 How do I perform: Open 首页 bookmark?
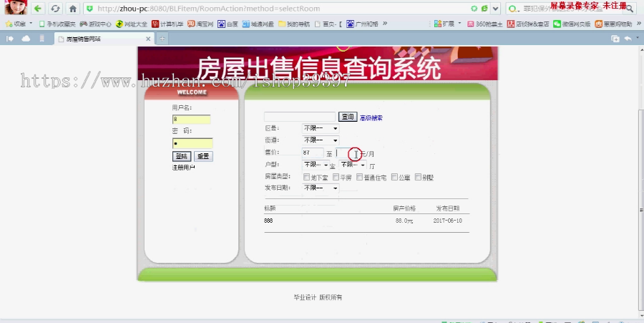coord(328,24)
